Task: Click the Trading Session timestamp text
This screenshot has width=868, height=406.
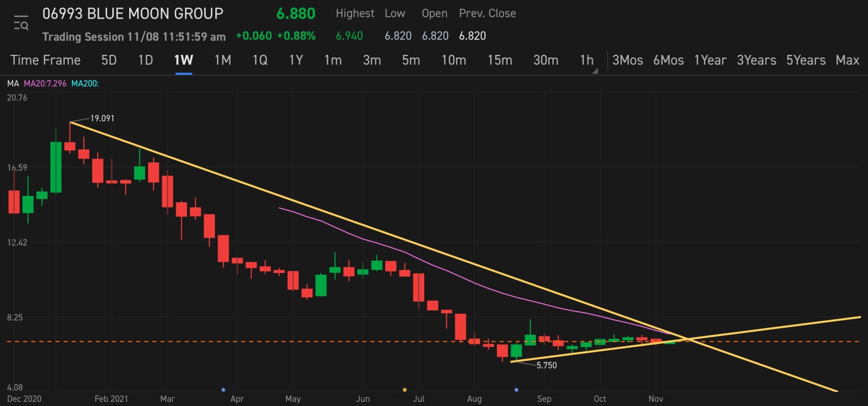Action: pyautogui.click(x=134, y=37)
